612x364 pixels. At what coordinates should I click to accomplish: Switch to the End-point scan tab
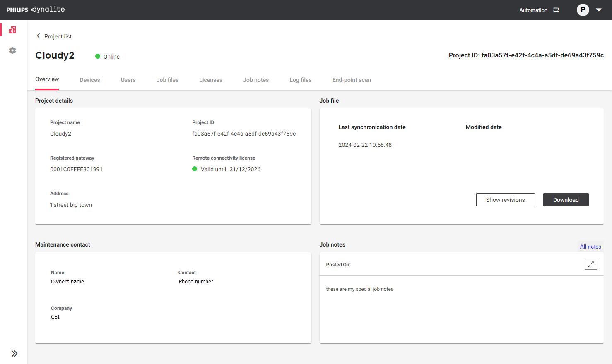tap(352, 80)
